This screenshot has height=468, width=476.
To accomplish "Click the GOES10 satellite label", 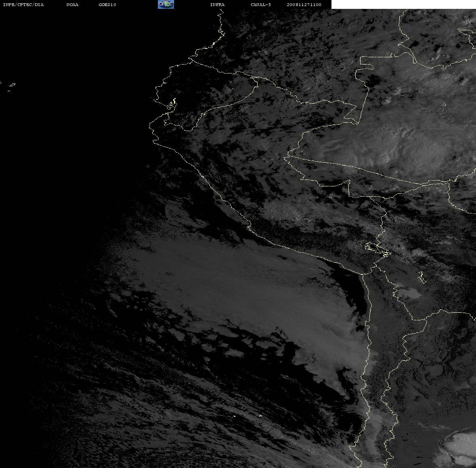I will (x=107, y=4).
